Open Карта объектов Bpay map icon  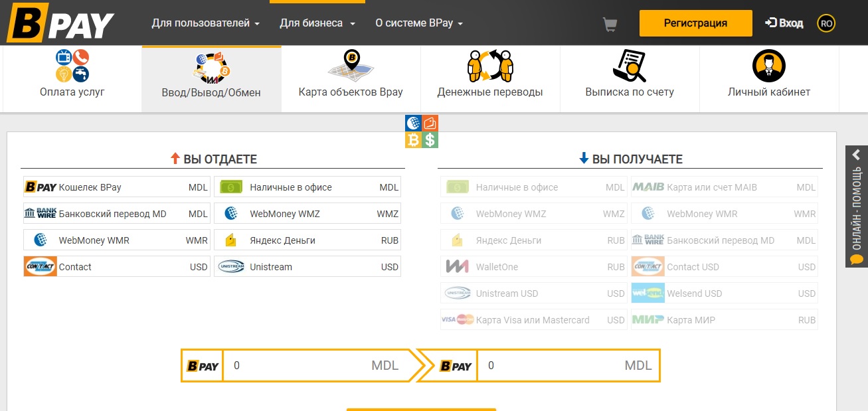[351, 66]
